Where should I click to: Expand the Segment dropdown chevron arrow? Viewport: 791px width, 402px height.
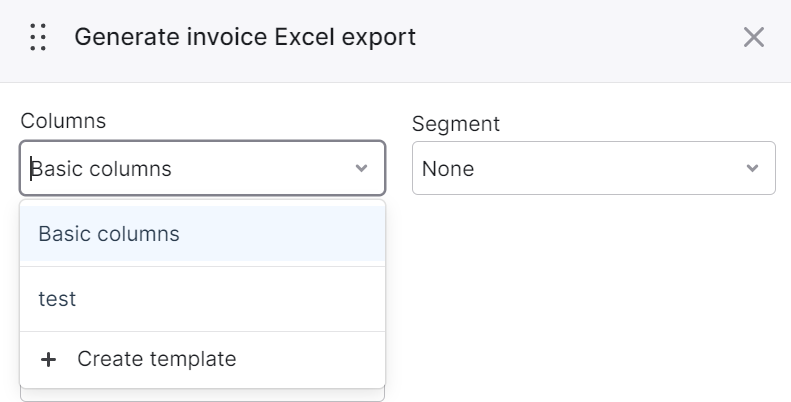click(752, 168)
